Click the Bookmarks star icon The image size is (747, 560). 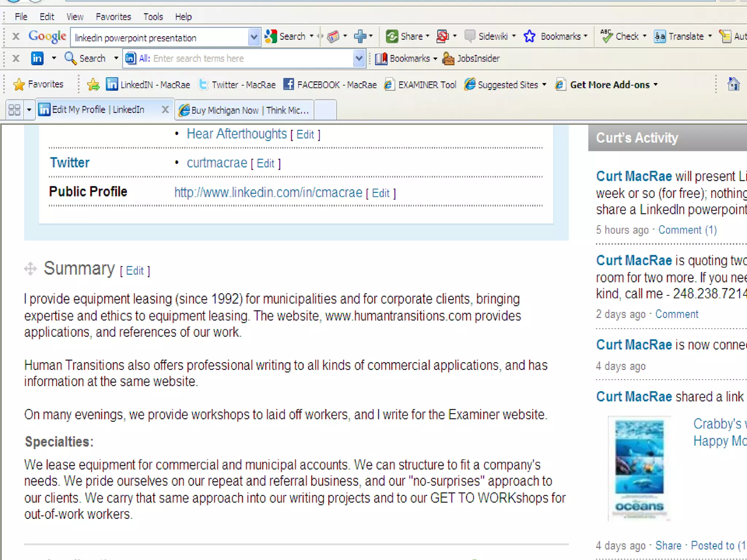[x=529, y=36]
